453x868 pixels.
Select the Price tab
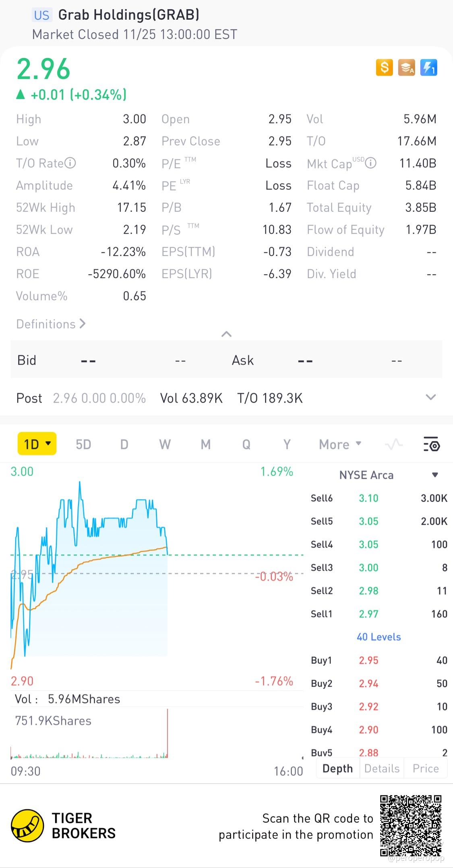pyautogui.click(x=426, y=769)
